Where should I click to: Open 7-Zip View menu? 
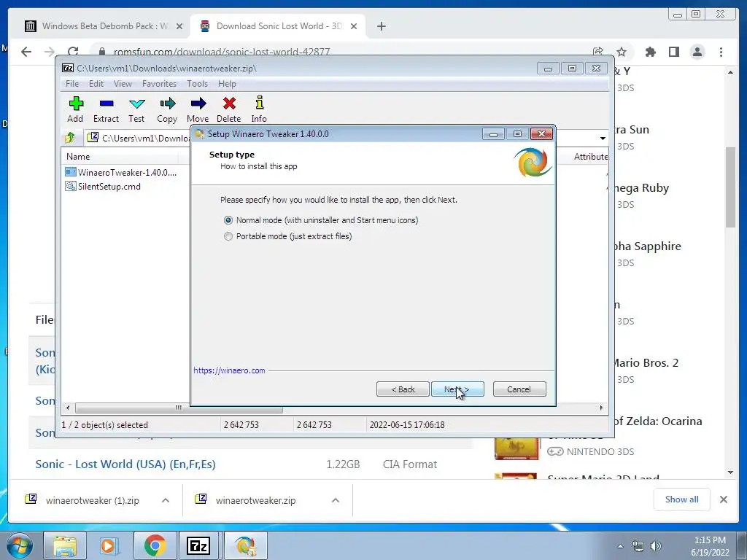(x=123, y=84)
